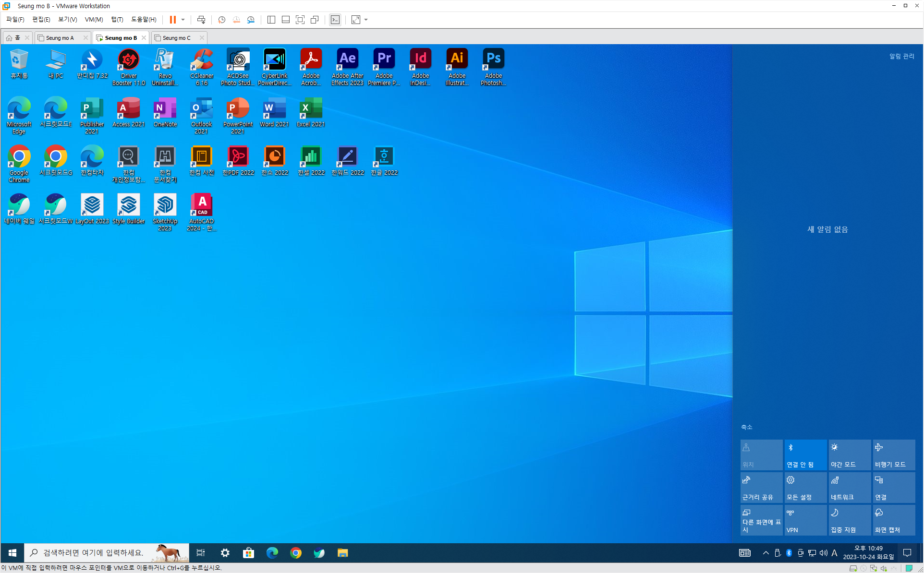Launch SketchUp 2023 shortcut
This screenshot has height=573, width=924.
[165, 213]
